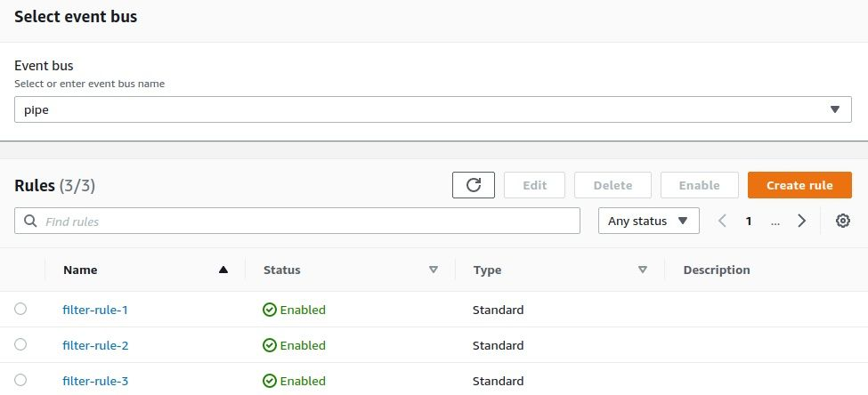Open the table preferences gear icon
Viewport: 868px width, 395px height.
843,221
